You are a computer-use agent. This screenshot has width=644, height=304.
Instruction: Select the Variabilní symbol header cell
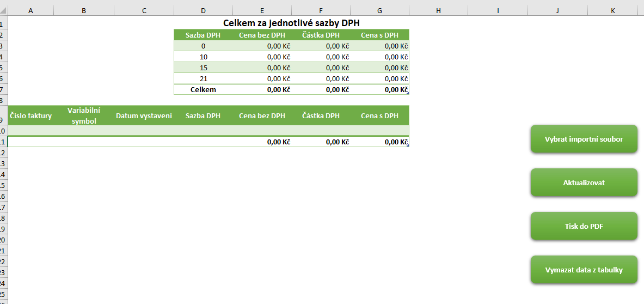(x=84, y=116)
